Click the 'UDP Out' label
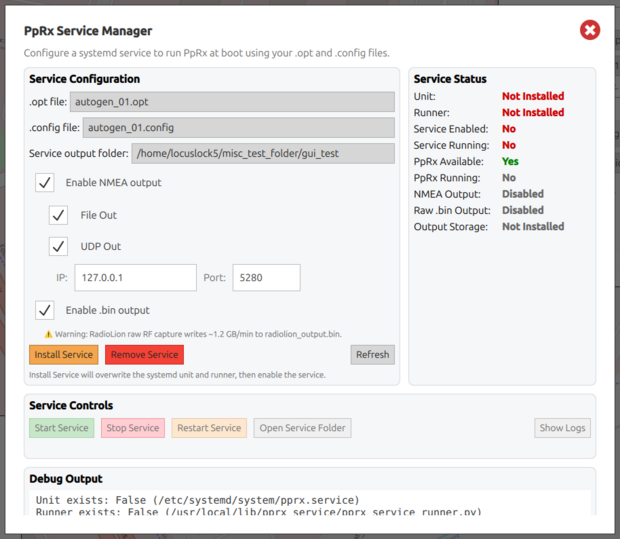 point(100,246)
